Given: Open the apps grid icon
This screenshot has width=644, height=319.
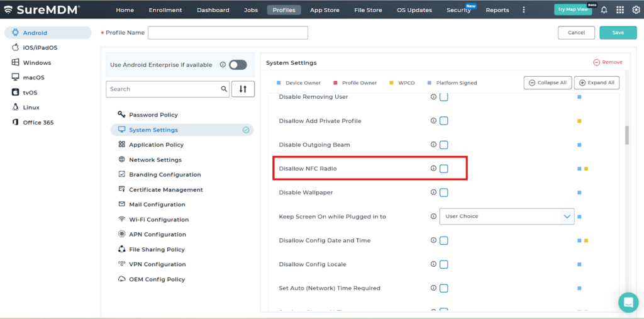Looking at the screenshot, I should [620, 10].
